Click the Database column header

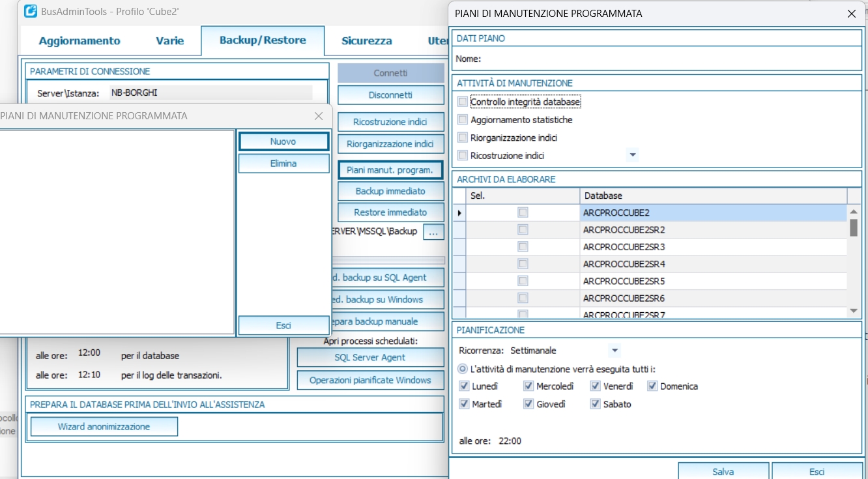713,196
